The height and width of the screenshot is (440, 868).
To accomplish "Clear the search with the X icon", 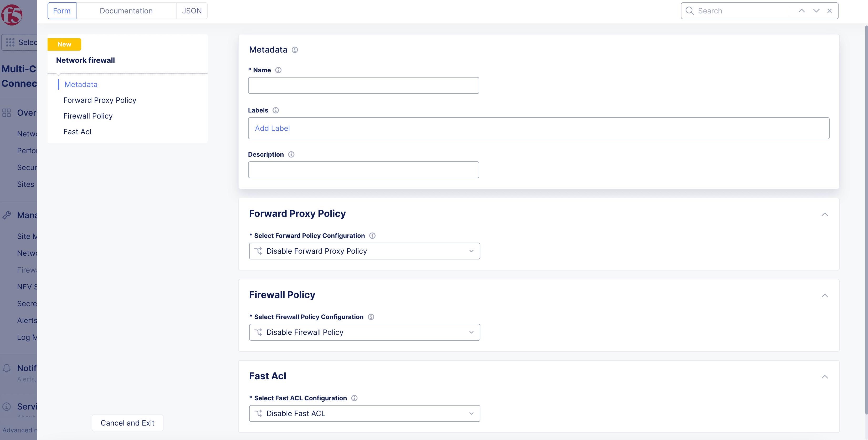I will tap(830, 11).
